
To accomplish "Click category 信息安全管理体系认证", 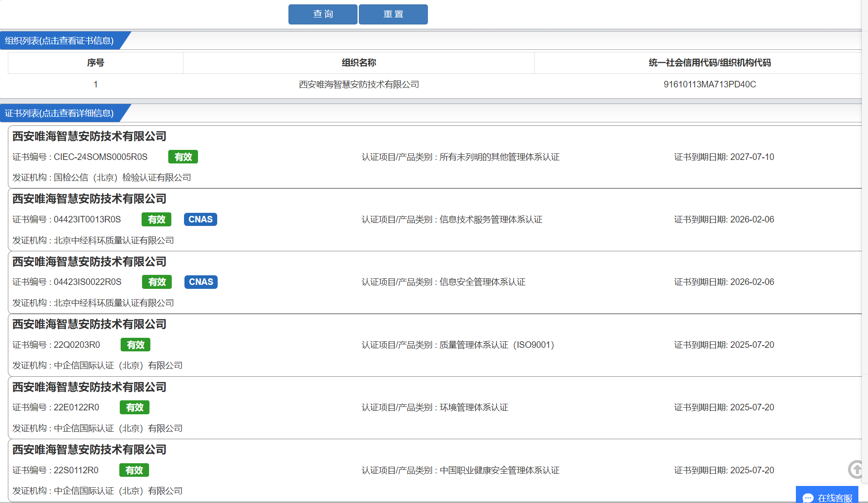I will [x=482, y=282].
